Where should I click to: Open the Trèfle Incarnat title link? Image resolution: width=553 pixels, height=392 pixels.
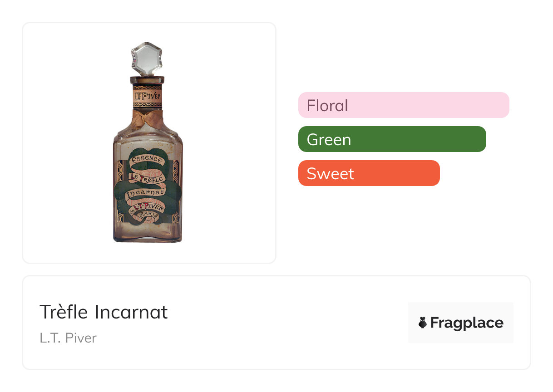104,312
